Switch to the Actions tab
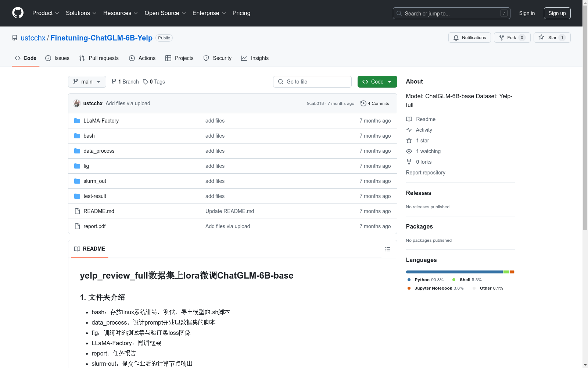Image resolution: width=588 pixels, height=368 pixels. click(x=142, y=58)
